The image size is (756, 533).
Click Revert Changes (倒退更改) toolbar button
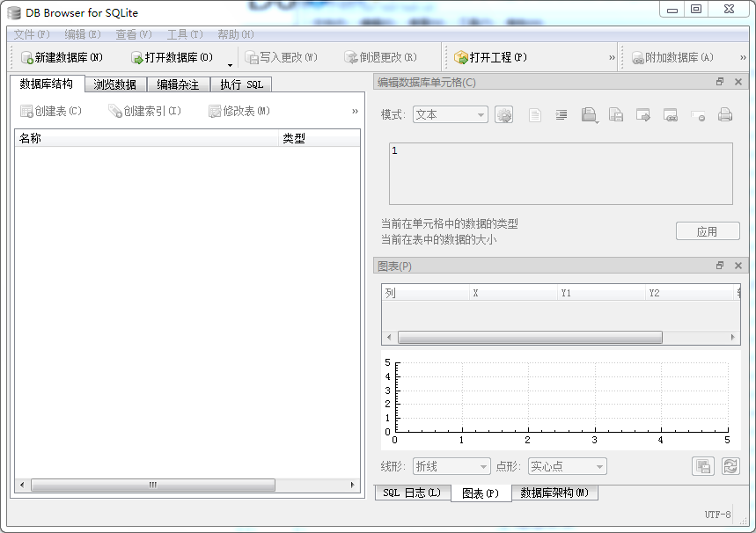(x=380, y=57)
